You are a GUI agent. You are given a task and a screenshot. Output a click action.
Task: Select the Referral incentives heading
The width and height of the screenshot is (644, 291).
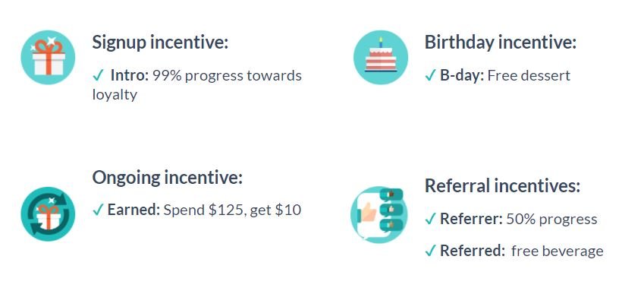[502, 185]
